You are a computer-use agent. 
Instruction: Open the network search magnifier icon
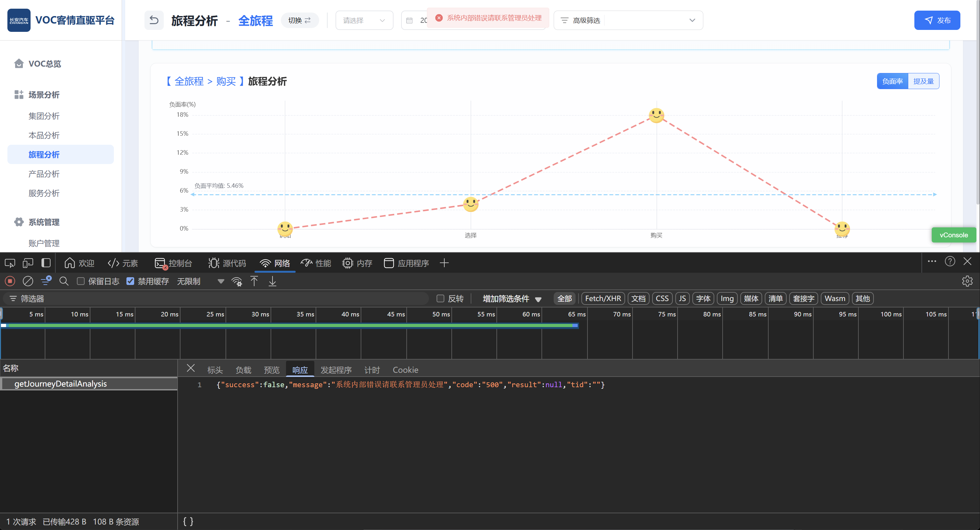pos(64,281)
